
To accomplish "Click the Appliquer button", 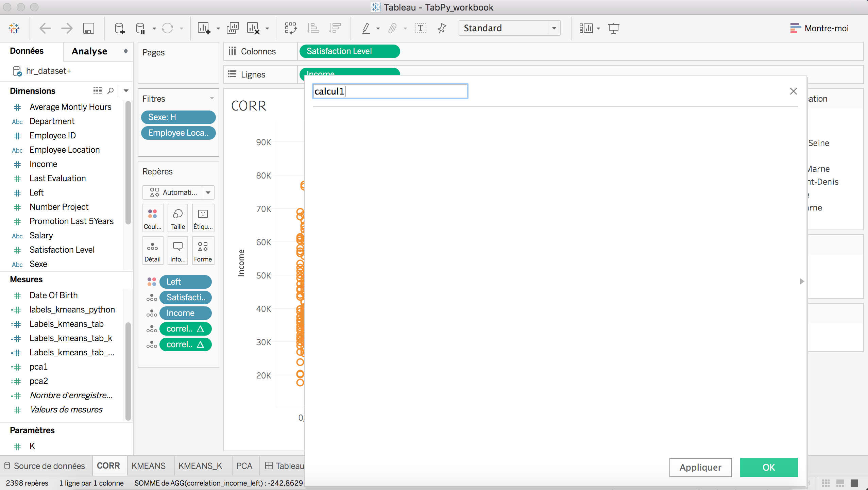I will pyautogui.click(x=700, y=467).
